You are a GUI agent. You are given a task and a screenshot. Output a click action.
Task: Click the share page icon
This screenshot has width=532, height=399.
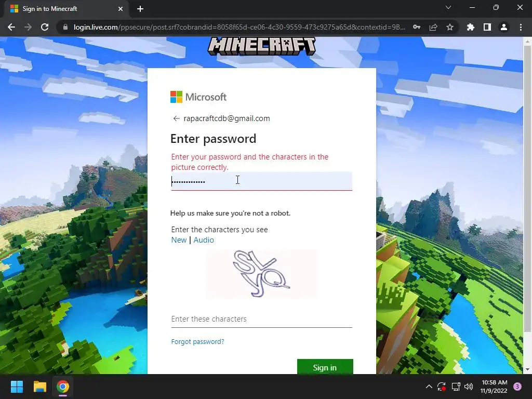pos(433,27)
